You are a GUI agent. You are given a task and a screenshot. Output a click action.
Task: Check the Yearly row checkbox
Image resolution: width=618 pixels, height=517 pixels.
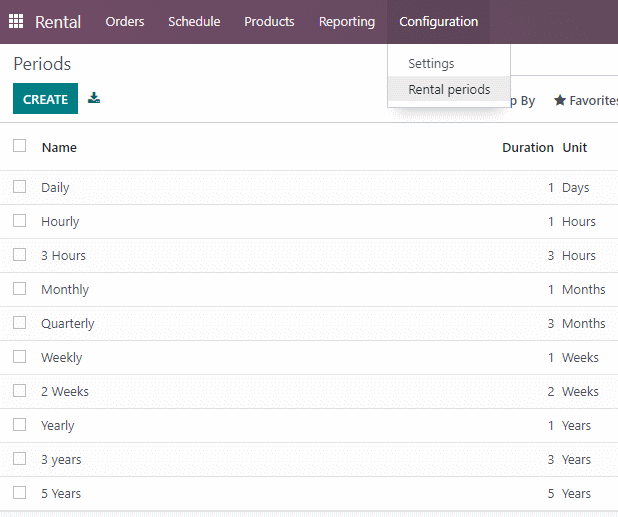coord(19,425)
